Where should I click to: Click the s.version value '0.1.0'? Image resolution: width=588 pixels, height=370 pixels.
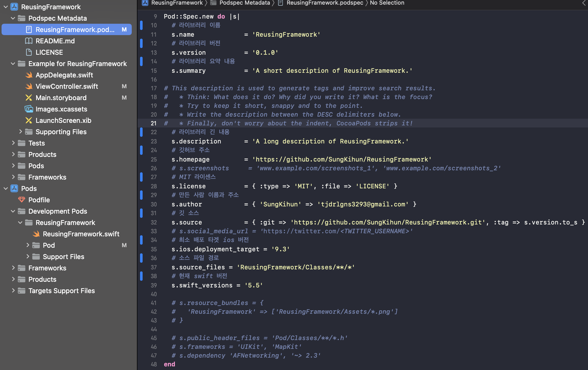tap(265, 53)
